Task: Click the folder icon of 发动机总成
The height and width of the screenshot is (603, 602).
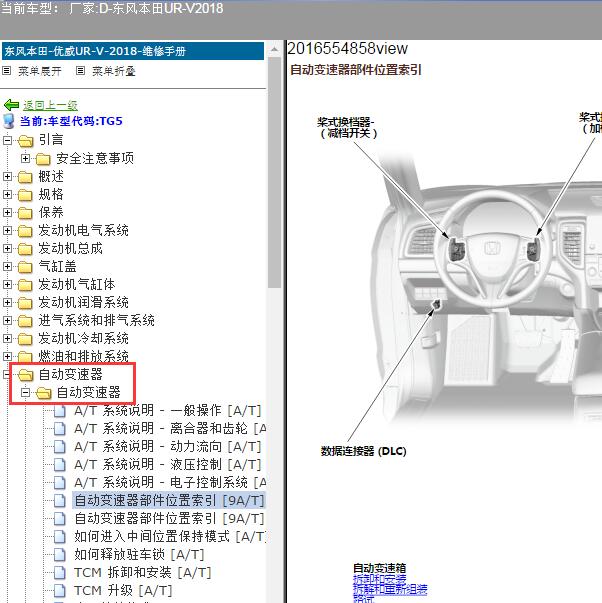Action: click(x=25, y=249)
